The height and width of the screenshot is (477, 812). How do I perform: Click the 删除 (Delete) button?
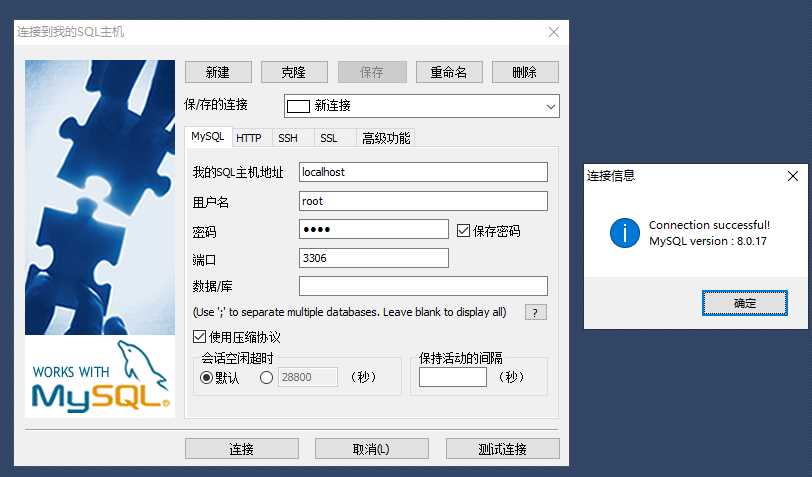(x=525, y=72)
